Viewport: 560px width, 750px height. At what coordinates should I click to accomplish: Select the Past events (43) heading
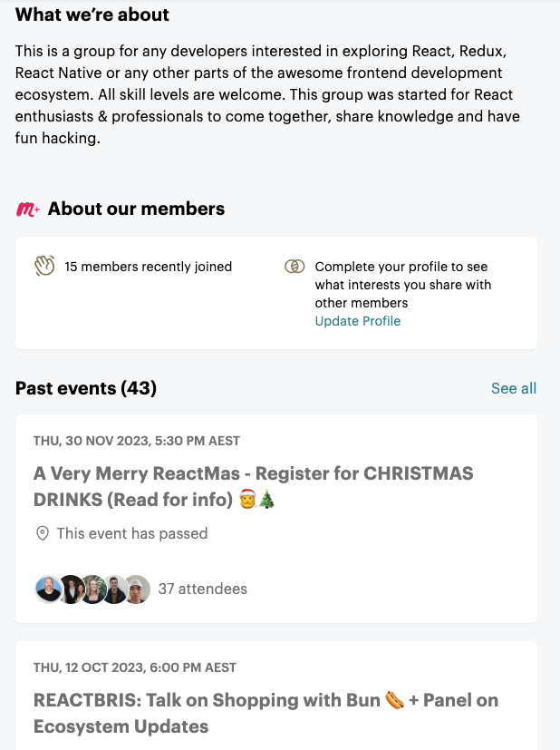pos(86,388)
